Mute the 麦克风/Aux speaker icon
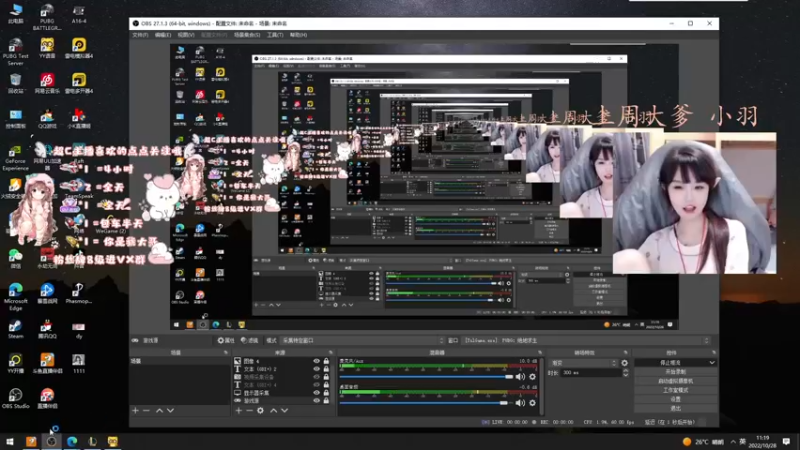 click(x=520, y=377)
